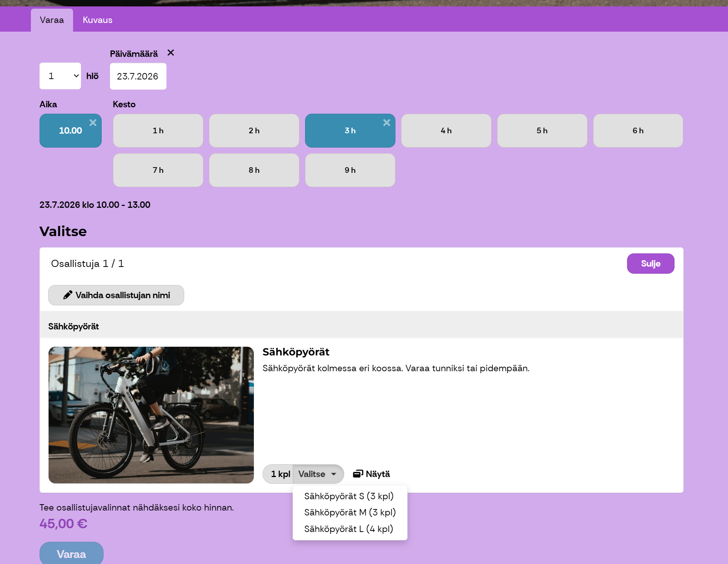Close the participant panel with Sulje
The height and width of the screenshot is (564, 728).
pyautogui.click(x=650, y=264)
